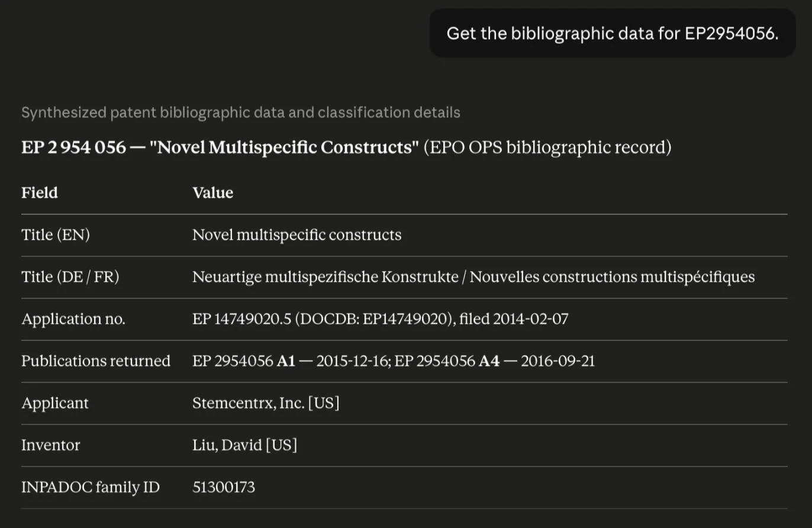Click the Field column header
Image resolution: width=812 pixels, height=528 pixels.
click(x=40, y=193)
